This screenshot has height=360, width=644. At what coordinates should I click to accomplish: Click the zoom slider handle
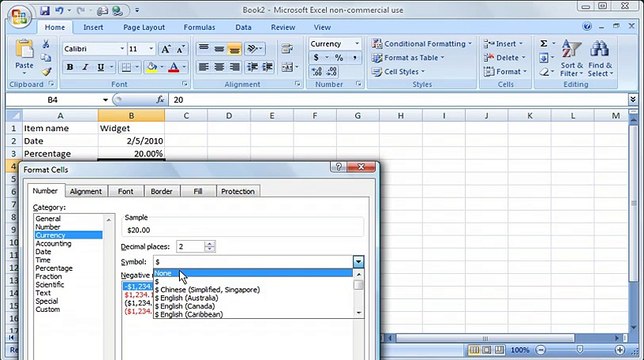(580, 350)
